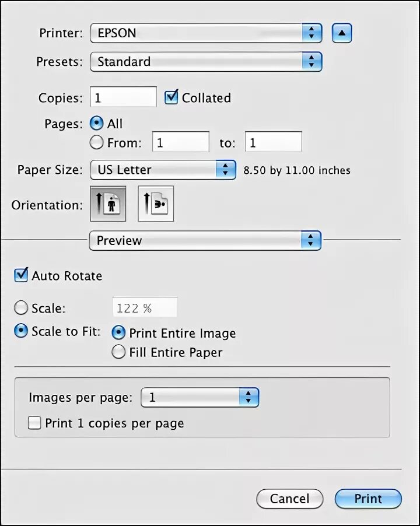Select portrait orientation icon
420x526 pixels.
(108, 204)
